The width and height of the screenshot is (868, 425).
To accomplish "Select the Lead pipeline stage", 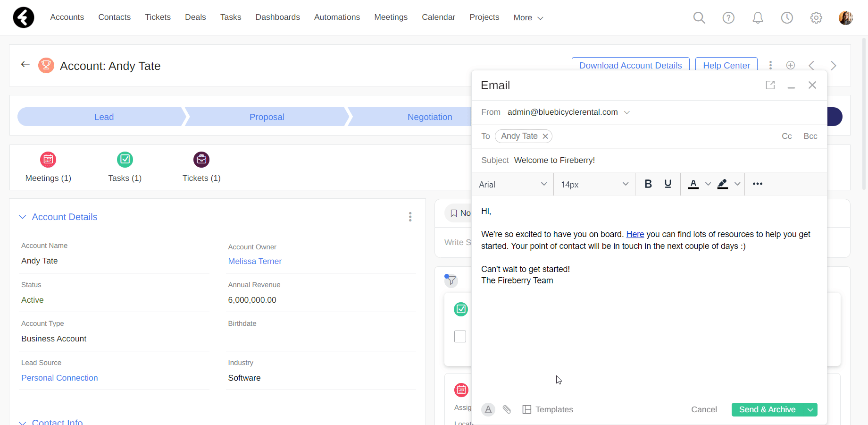I will pos(104,117).
